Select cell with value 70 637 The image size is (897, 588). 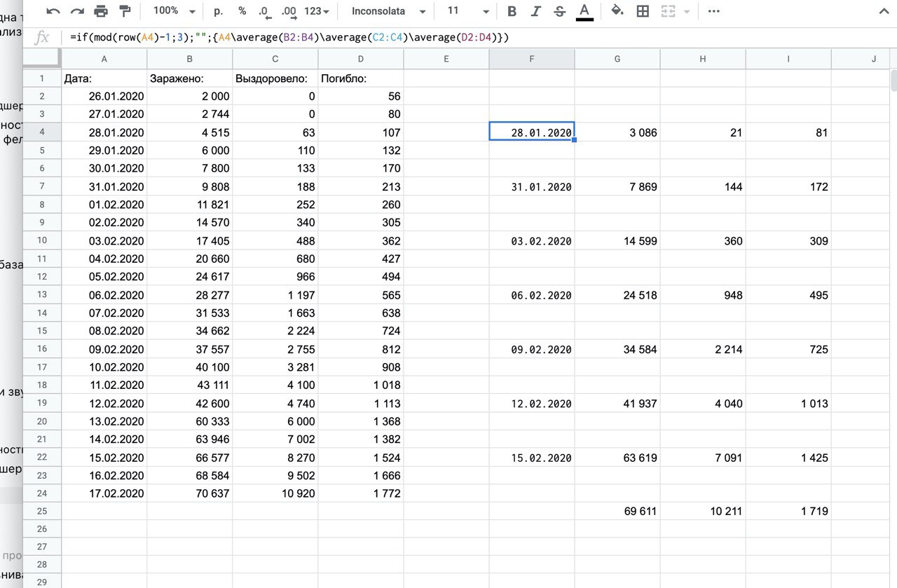[x=190, y=493]
